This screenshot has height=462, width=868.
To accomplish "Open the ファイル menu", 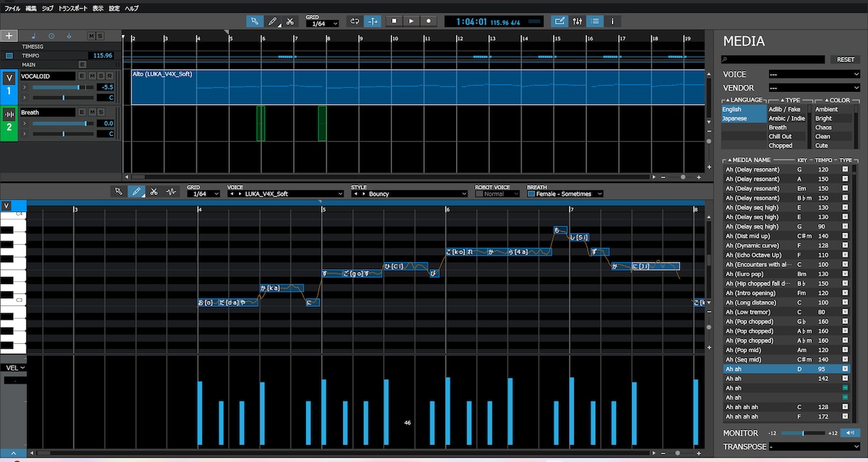I will [12, 9].
